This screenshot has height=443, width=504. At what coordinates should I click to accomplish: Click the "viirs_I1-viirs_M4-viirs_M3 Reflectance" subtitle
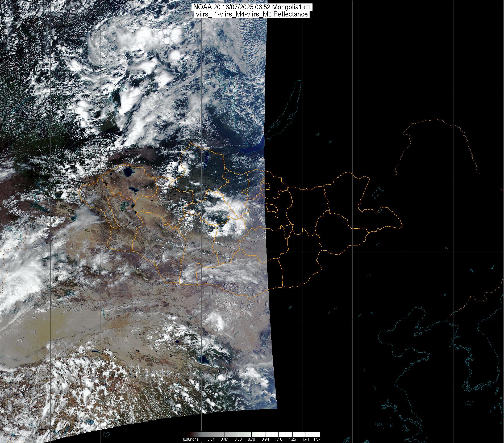click(x=252, y=14)
